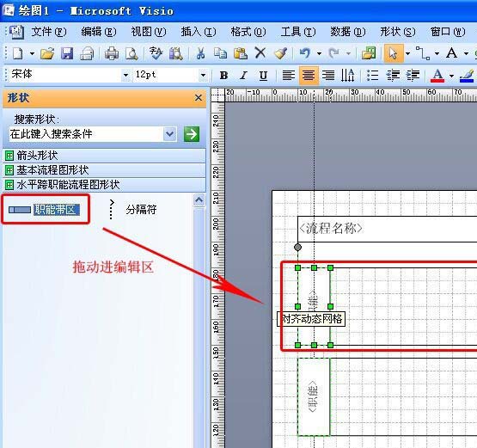Open the 插入(I) menu
This screenshot has height=448, width=477.
[199, 32]
